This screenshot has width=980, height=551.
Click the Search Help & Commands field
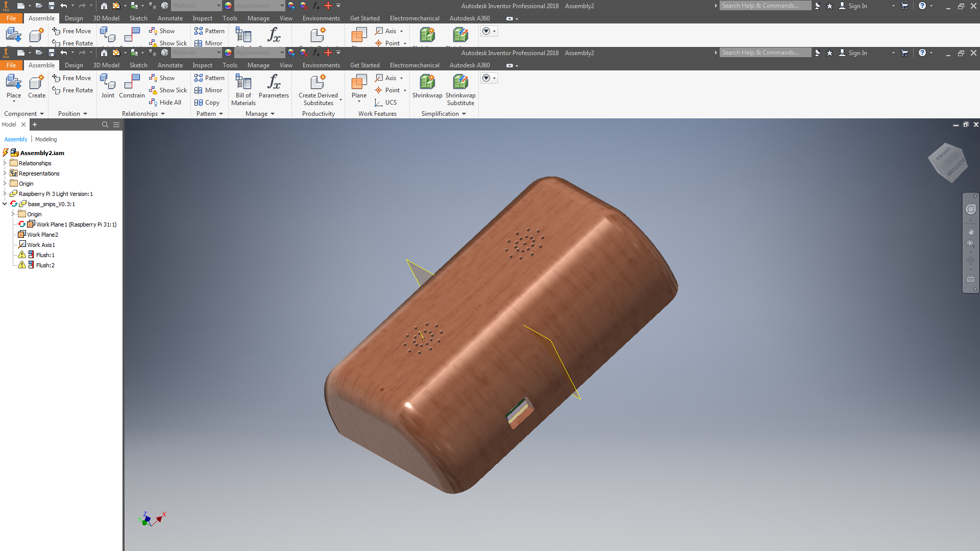(764, 53)
